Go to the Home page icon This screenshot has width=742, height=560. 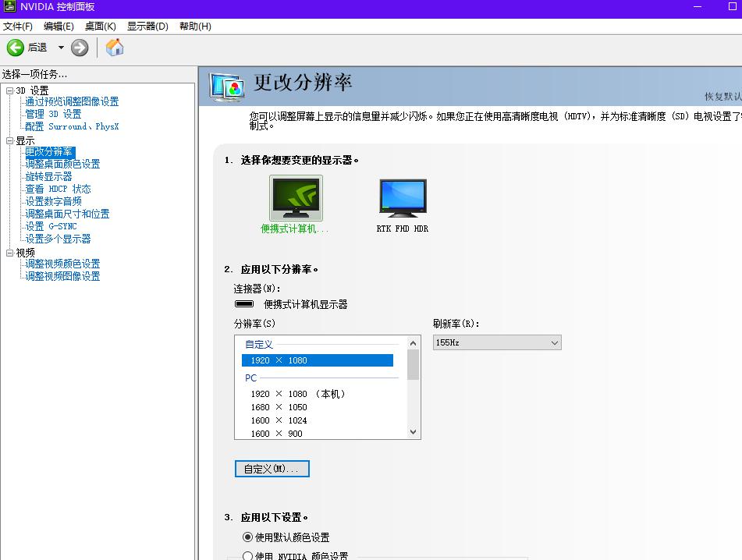(x=115, y=48)
